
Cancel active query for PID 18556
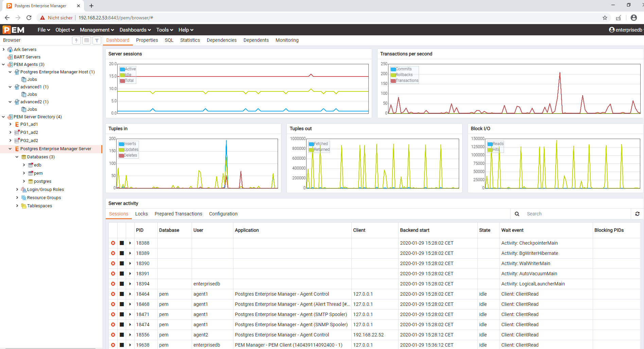point(122,335)
